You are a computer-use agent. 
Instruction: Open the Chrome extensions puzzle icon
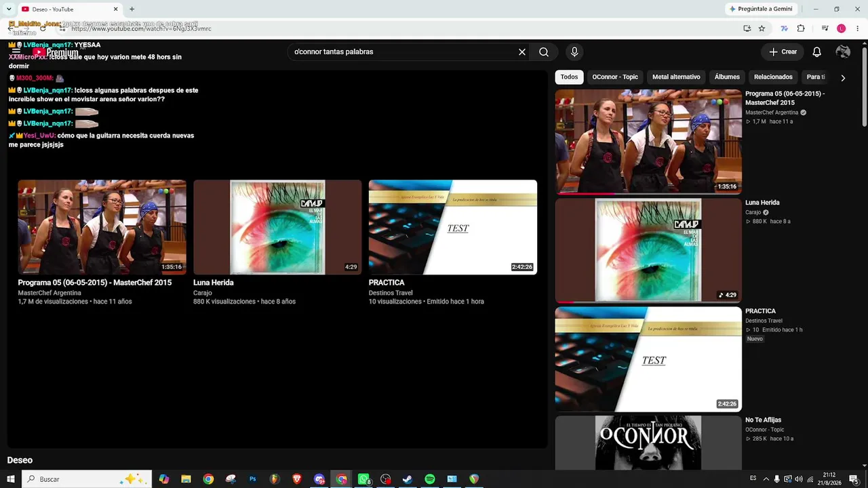point(801,28)
